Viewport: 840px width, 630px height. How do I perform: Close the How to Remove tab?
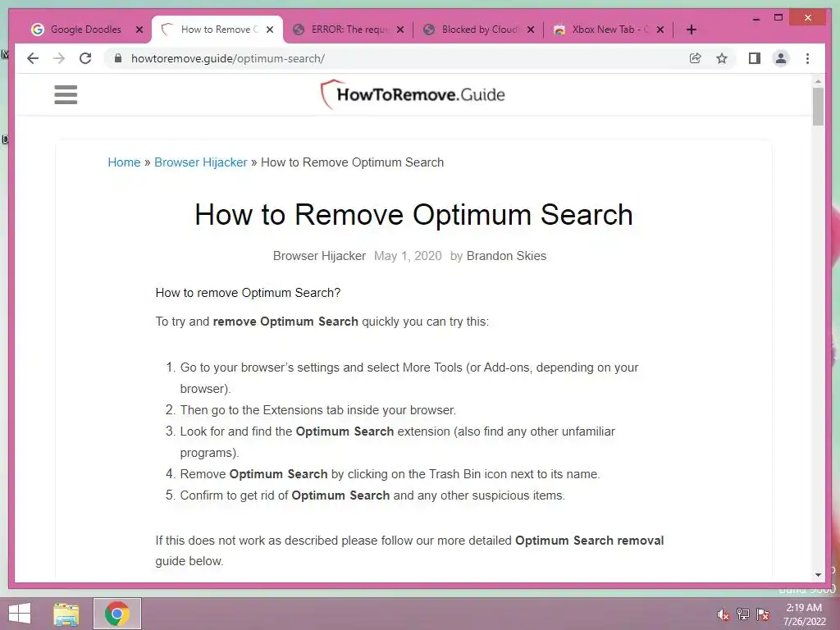click(270, 30)
